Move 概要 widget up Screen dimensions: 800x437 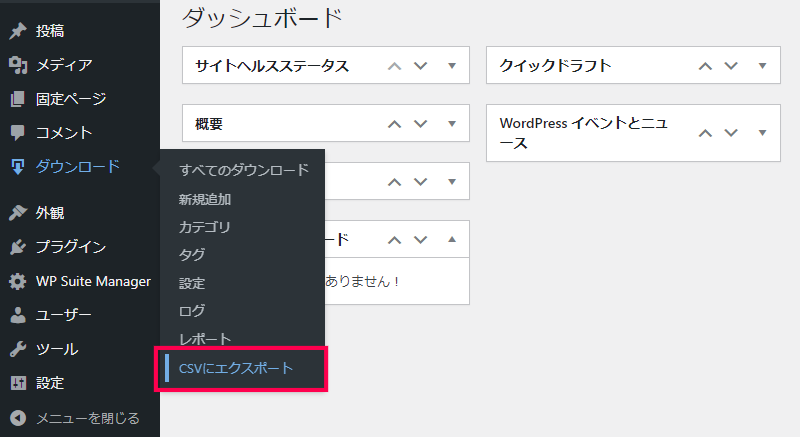(394, 124)
